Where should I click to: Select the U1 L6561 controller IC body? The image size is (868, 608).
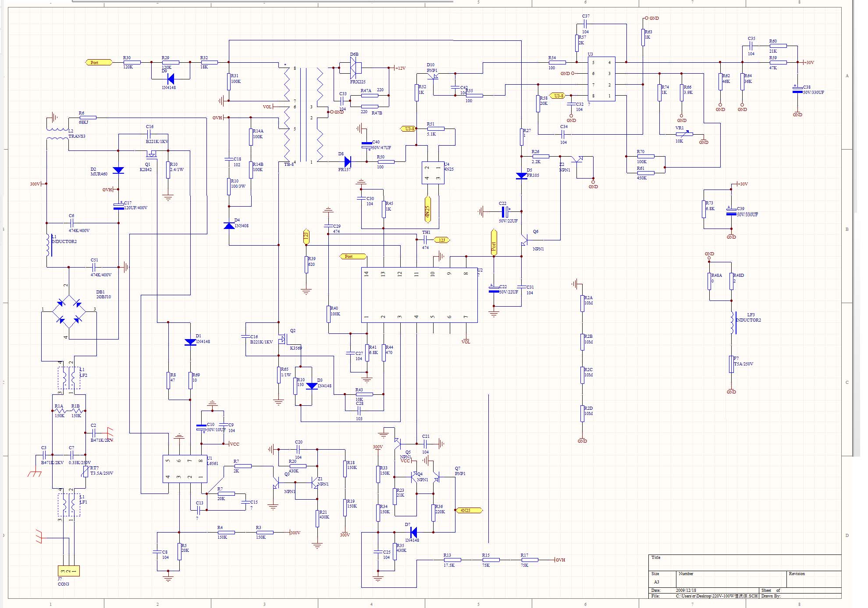pyautogui.click(x=185, y=469)
